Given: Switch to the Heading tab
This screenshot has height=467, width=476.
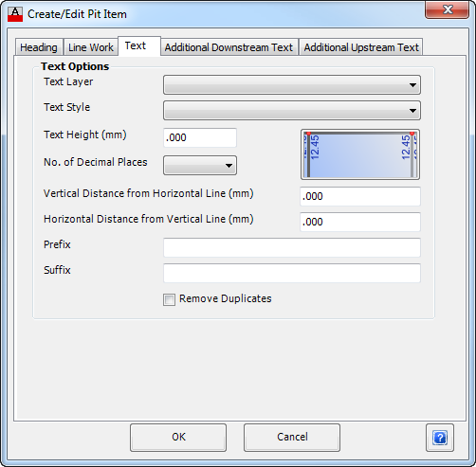Looking at the screenshot, I should [x=39, y=47].
